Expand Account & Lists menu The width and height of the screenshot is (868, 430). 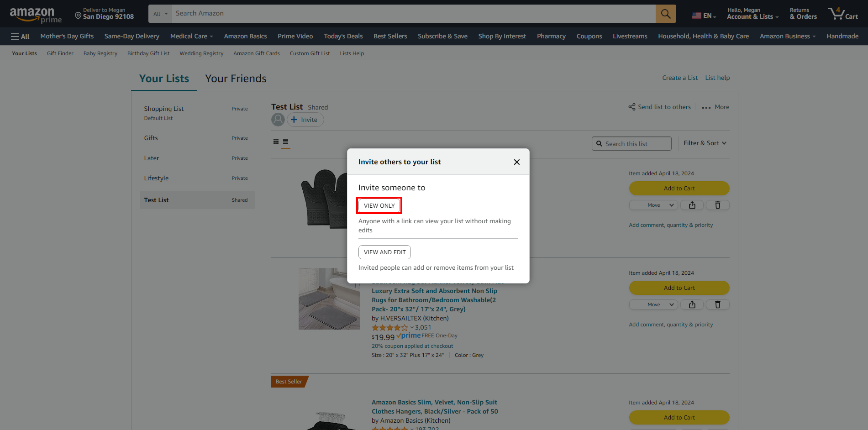click(752, 14)
